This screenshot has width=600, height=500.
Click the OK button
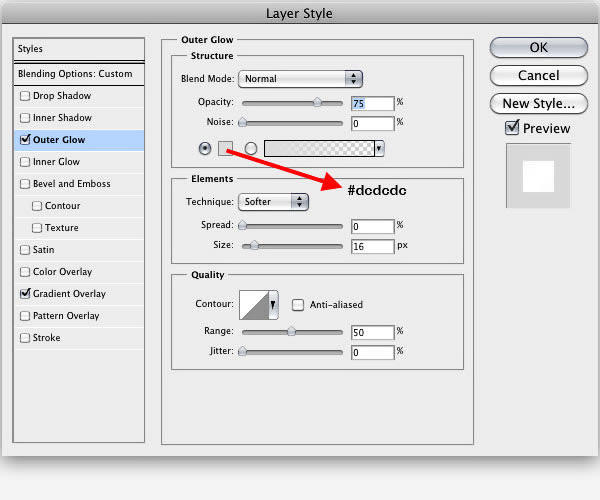tap(538, 47)
